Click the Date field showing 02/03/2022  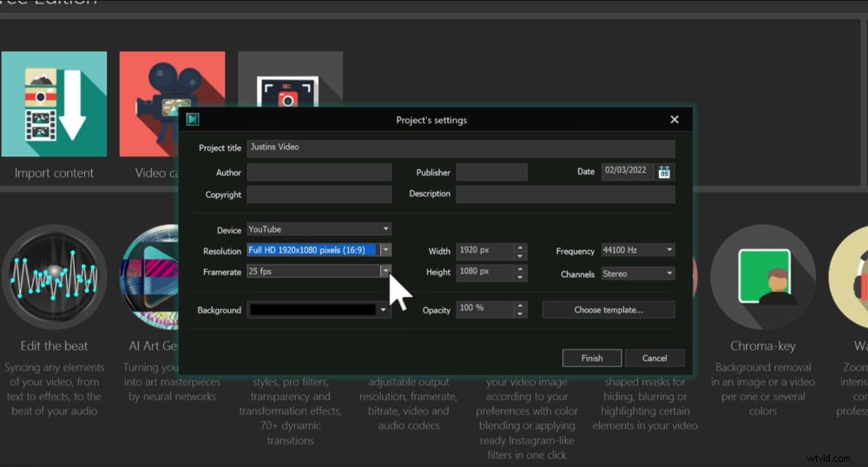[x=628, y=171]
